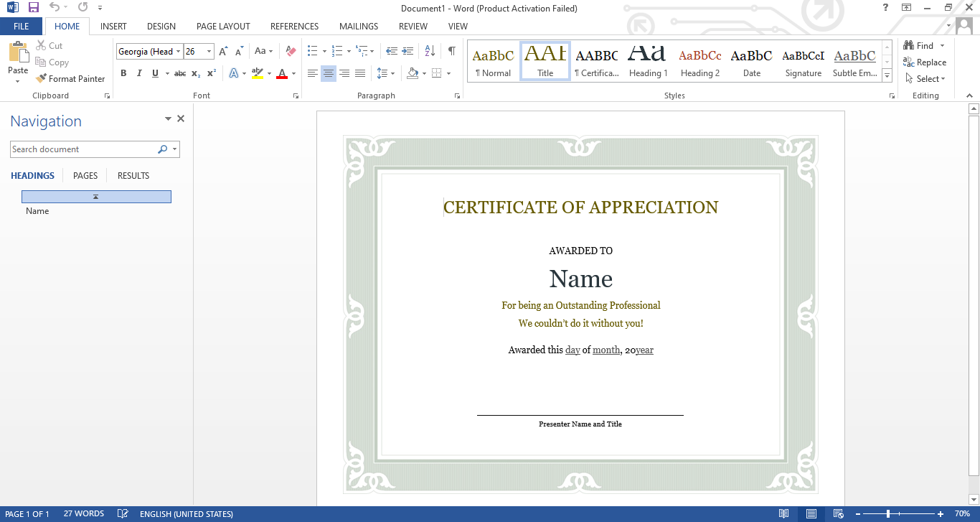Show paragraph marks
Image resolution: width=980 pixels, height=522 pixels.
(x=451, y=51)
